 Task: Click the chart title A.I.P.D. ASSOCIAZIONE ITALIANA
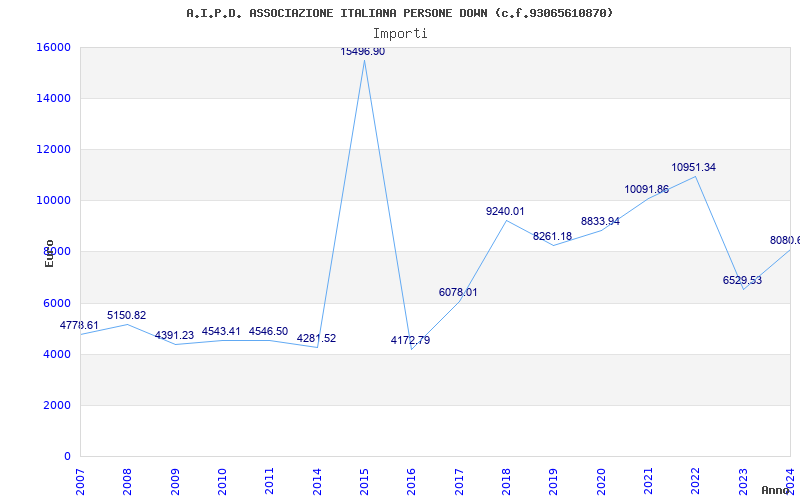[400, 13]
